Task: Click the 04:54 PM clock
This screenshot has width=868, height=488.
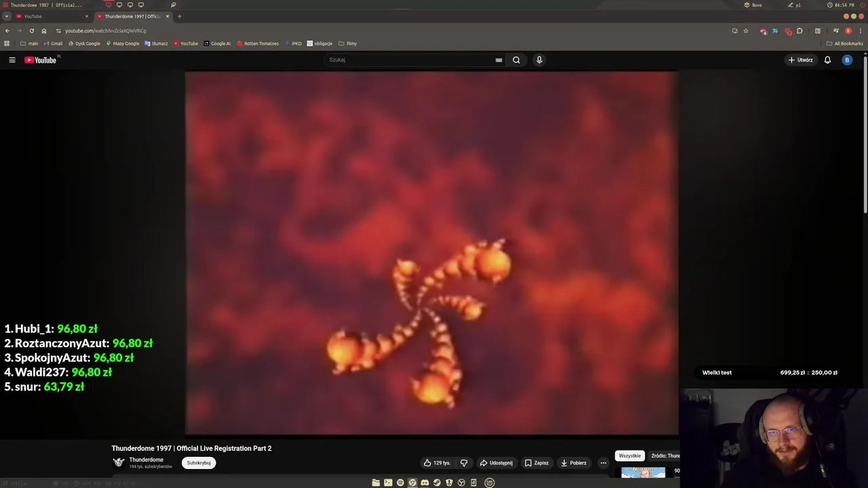Action: click(841, 5)
